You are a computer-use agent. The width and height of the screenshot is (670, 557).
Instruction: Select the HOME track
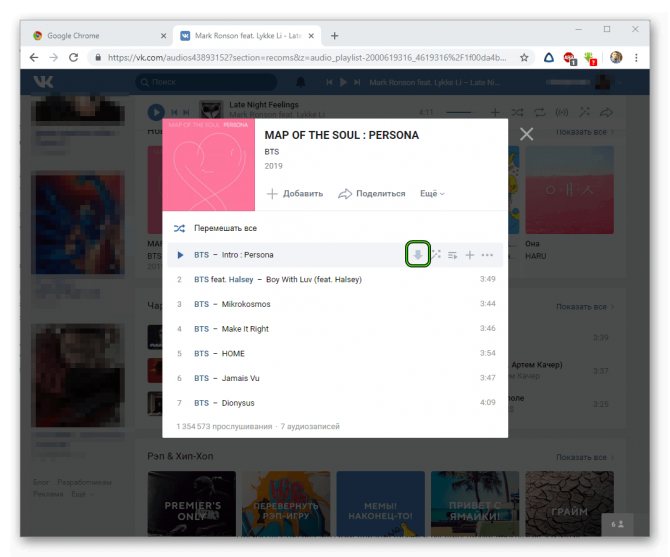coord(335,354)
